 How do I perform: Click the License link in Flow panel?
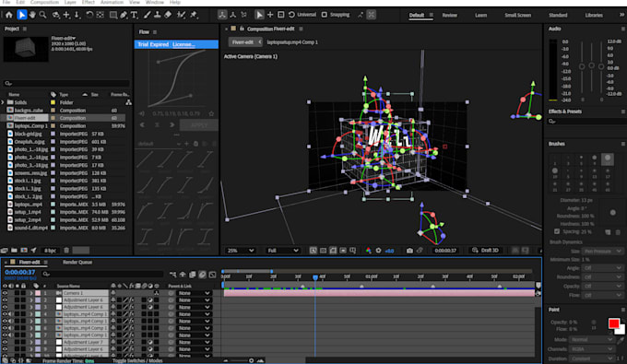tap(183, 44)
